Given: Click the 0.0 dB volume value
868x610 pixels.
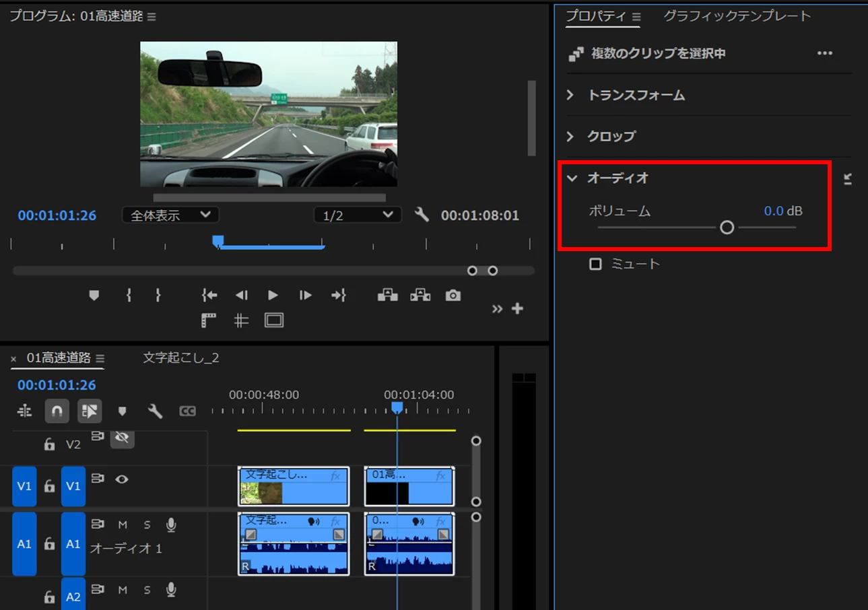Looking at the screenshot, I should [x=774, y=211].
